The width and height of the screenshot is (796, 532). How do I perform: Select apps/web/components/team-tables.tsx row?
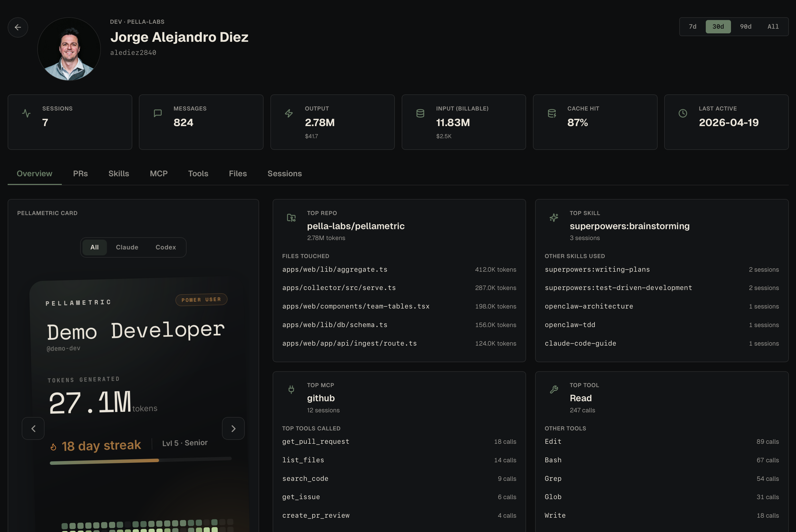tap(399, 306)
